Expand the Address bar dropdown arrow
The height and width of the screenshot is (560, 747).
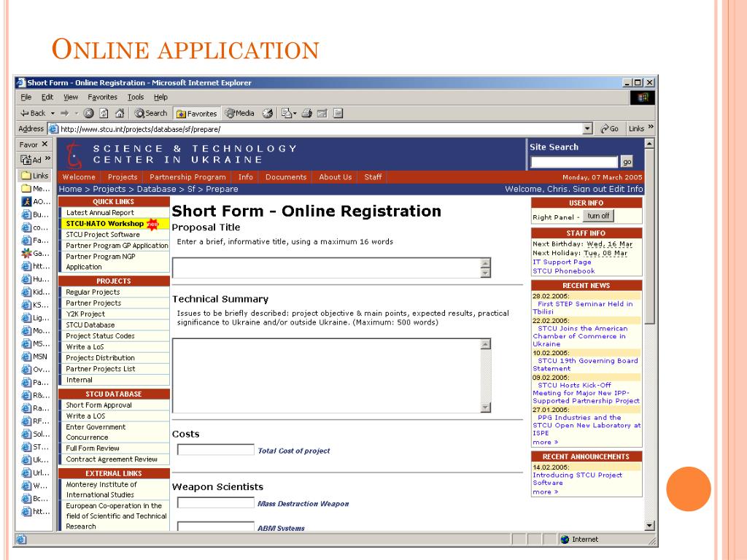588,129
